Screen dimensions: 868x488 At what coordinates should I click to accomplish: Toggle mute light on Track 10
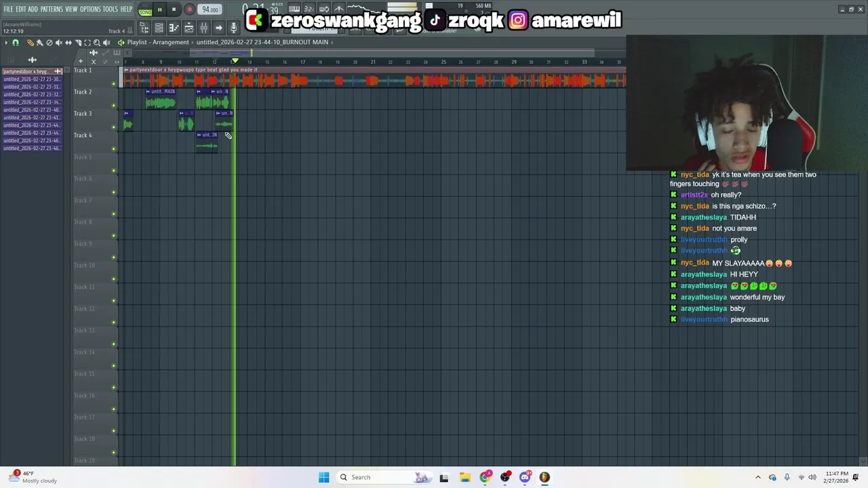tap(114, 279)
